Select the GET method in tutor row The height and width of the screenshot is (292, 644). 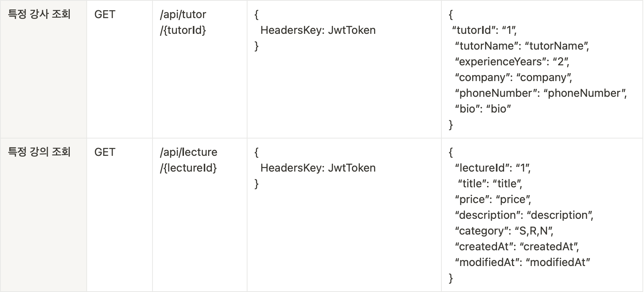[x=105, y=15]
